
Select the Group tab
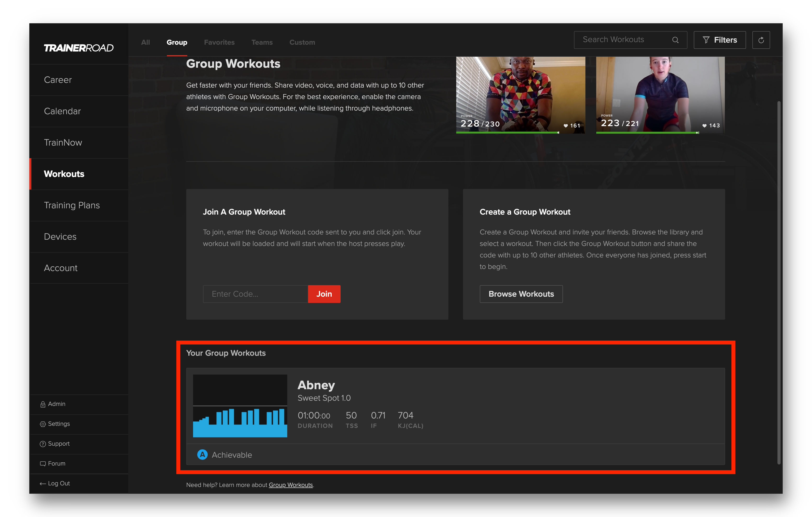point(177,42)
